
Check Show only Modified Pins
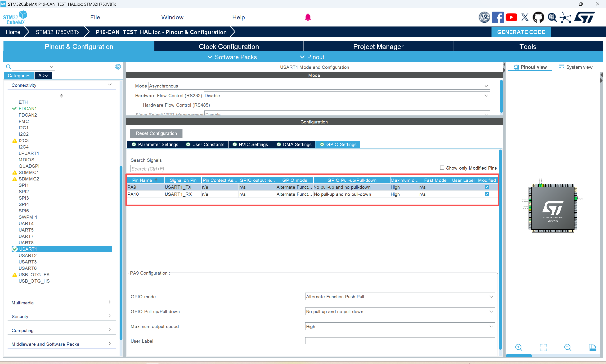[442, 168]
